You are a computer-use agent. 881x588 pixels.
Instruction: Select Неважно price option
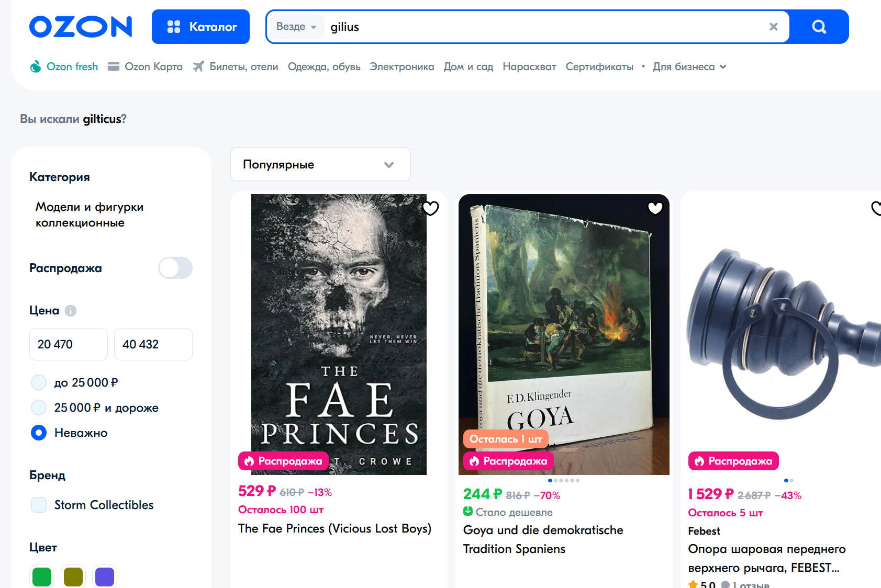39,433
